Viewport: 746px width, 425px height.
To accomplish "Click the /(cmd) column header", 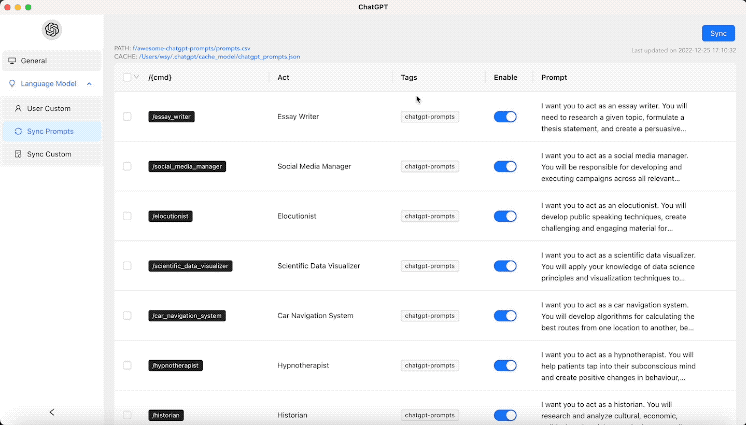I will pyautogui.click(x=160, y=77).
